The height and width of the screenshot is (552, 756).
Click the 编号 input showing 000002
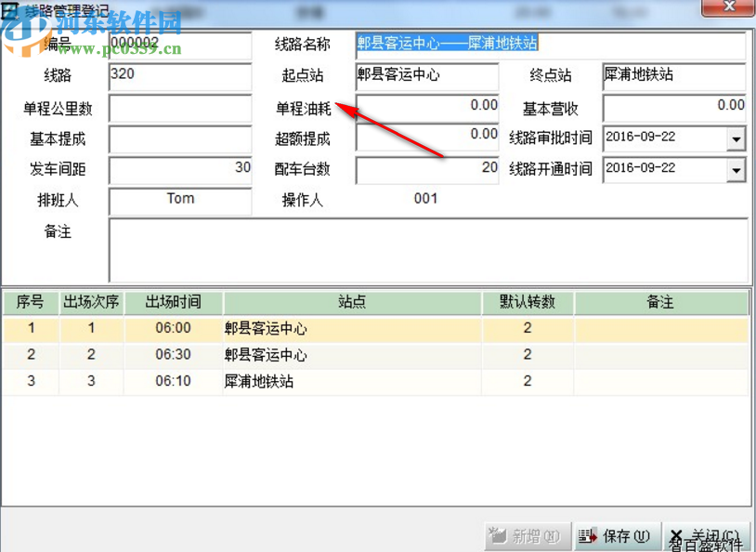pos(180,45)
